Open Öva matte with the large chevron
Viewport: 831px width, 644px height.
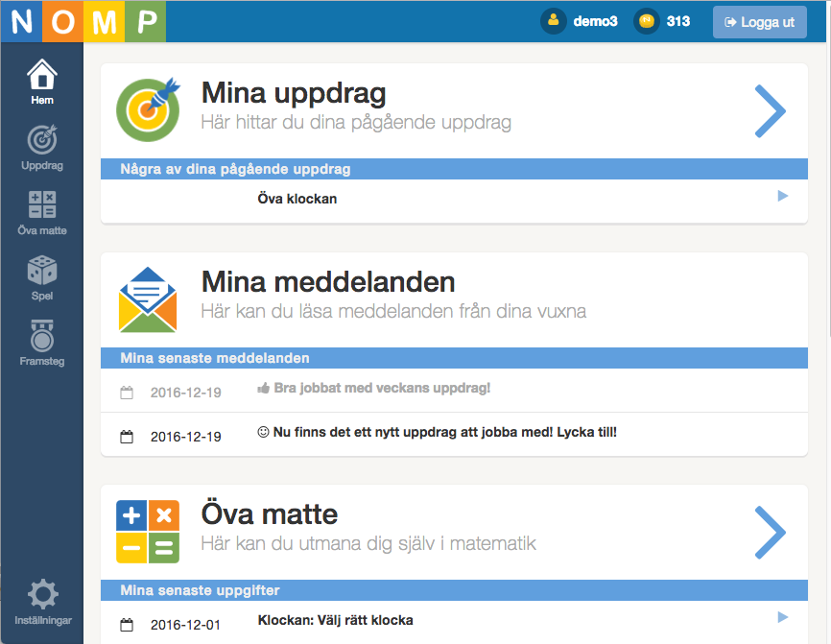tap(770, 532)
